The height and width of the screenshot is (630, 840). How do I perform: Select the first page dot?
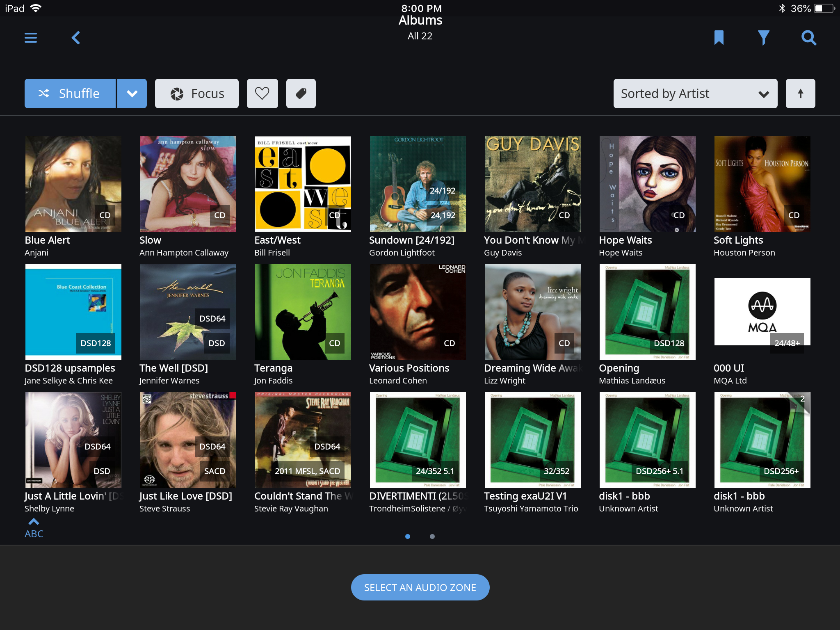(408, 536)
